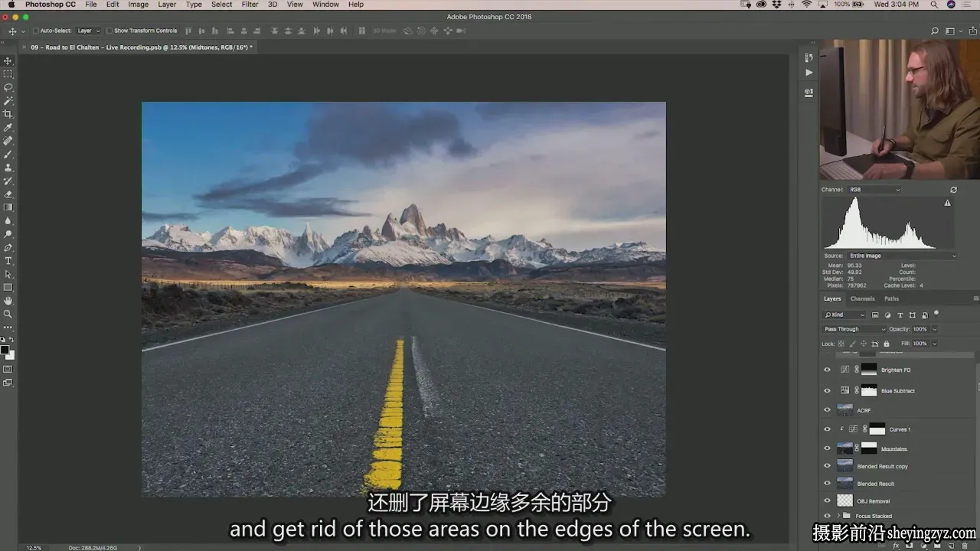The width and height of the screenshot is (980, 551).
Task: Expand the Focus Stacked layer group
Action: (838, 516)
